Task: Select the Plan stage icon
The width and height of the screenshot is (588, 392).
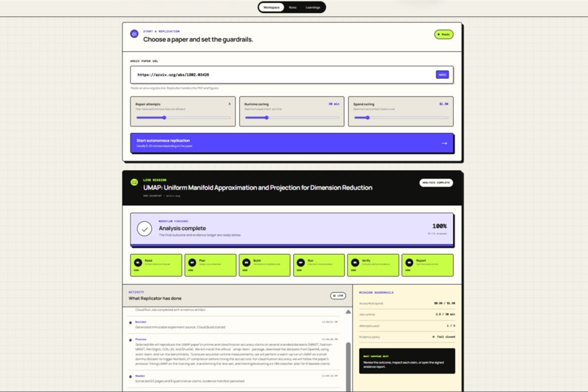Action: tap(192, 262)
